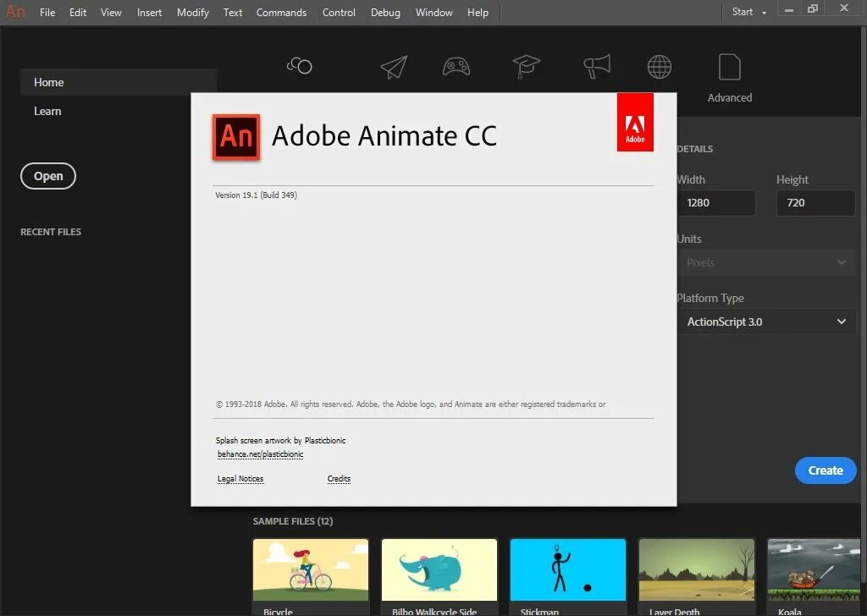Open the Insert menu

pos(149,12)
